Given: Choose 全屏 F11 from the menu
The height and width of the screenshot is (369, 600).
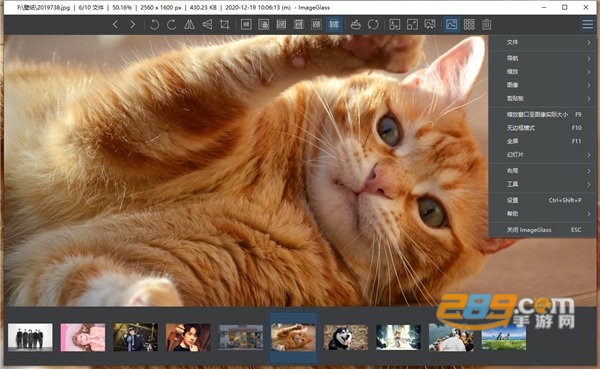Looking at the screenshot, I should pyautogui.click(x=542, y=141).
